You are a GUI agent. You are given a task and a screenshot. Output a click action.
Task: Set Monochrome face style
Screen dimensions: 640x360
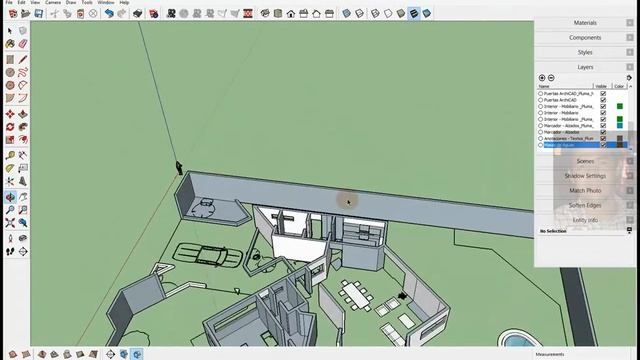coord(427,13)
